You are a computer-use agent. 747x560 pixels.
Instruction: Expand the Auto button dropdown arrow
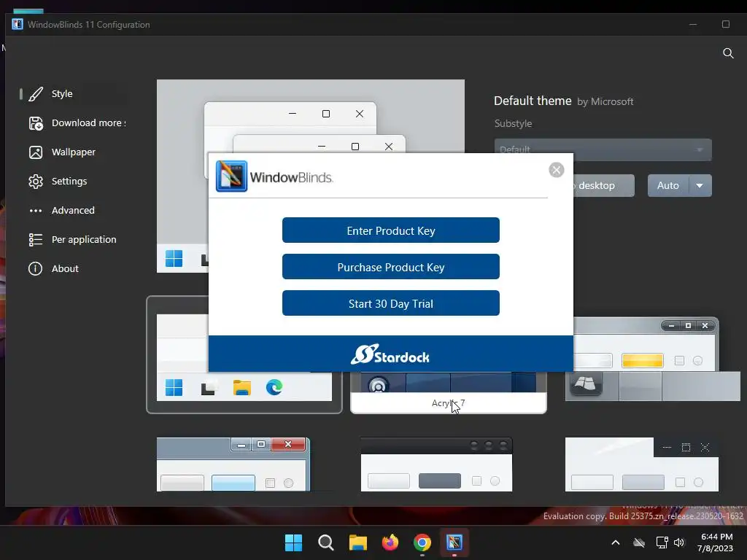point(700,186)
